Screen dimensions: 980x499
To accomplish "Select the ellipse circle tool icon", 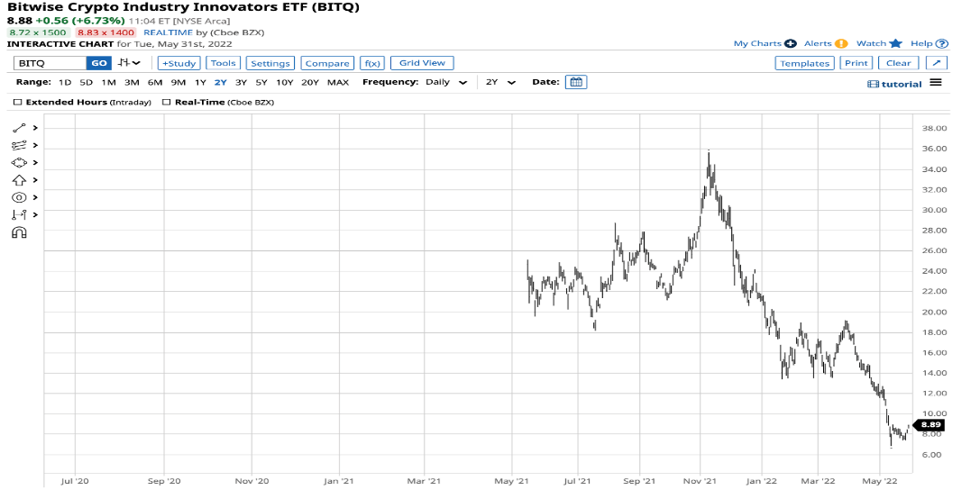I will click(x=19, y=197).
